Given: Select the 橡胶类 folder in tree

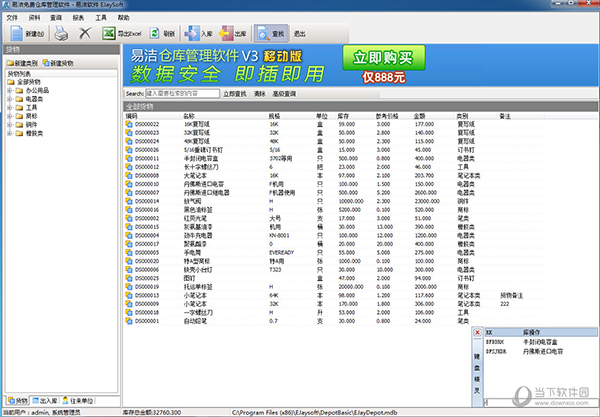Looking at the screenshot, I should 34,133.
